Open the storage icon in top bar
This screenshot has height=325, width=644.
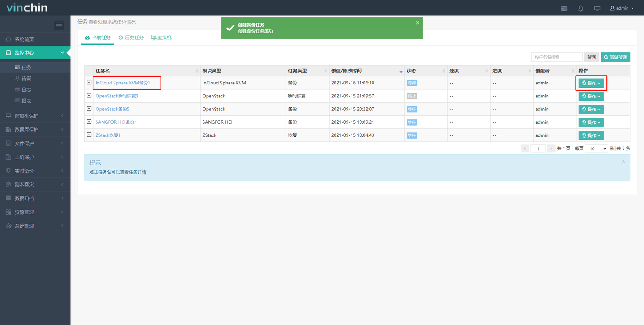564,8
